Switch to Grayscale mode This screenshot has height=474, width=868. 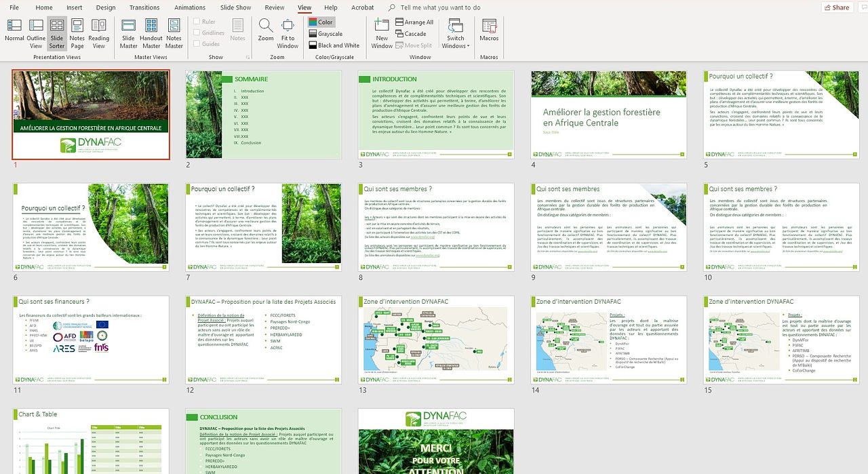[x=325, y=34]
